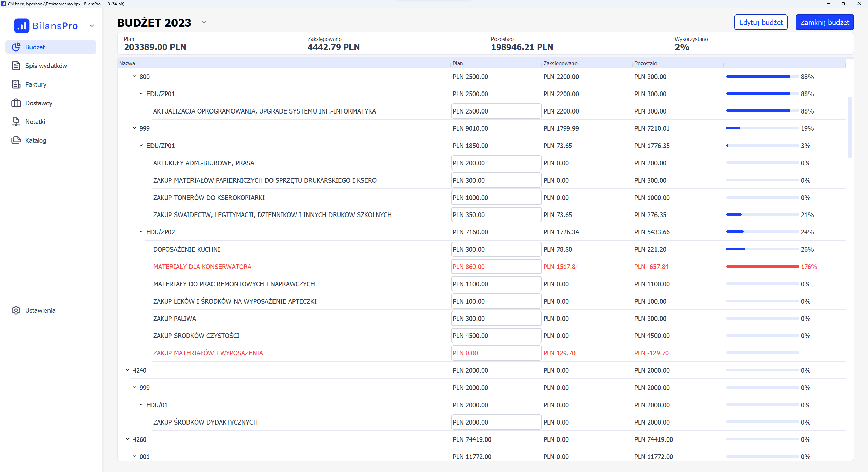Open the Spis wydatków menu item
The height and width of the screenshot is (472, 868).
pos(46,66)
